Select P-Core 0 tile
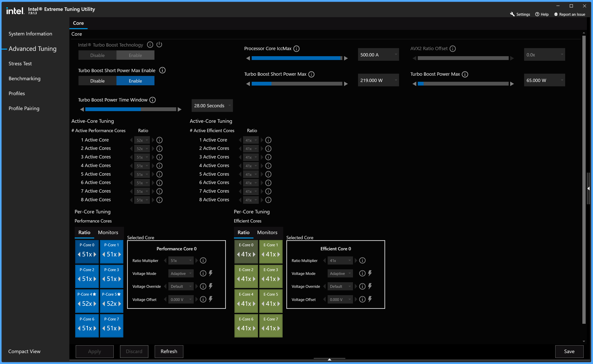 [x=87, y=252]
